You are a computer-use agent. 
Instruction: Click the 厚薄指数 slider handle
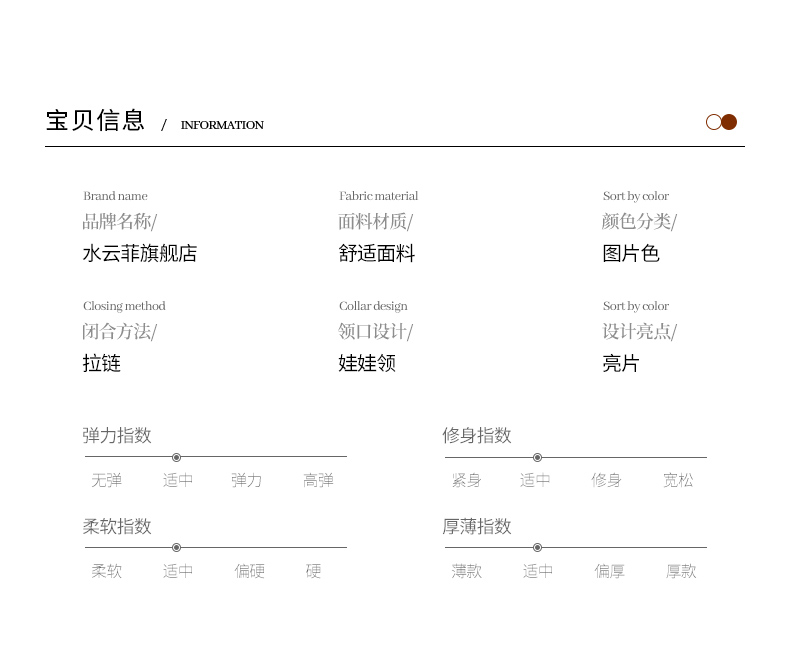click(538, 548)
